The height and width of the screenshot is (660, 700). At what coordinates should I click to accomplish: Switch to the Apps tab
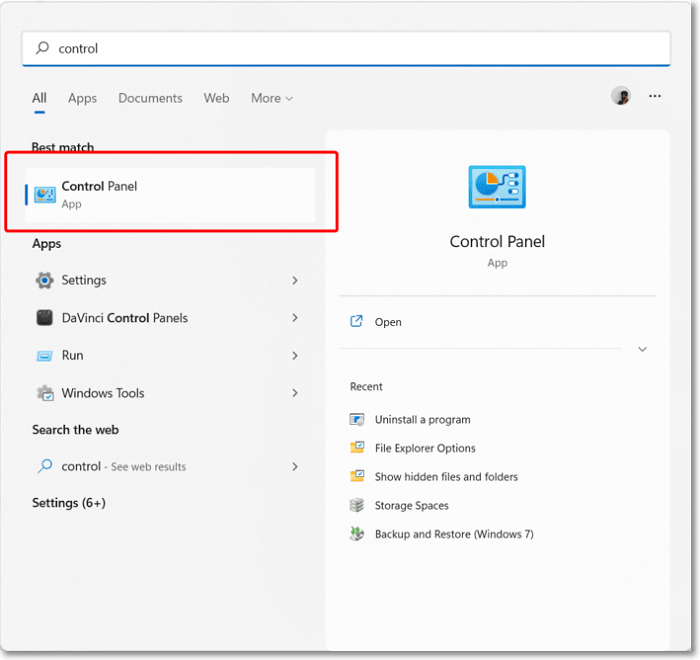tap(82, 98)
